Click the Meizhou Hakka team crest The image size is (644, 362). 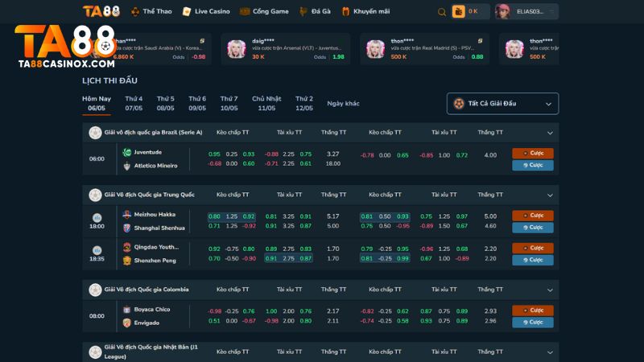(x=126, y=215)
